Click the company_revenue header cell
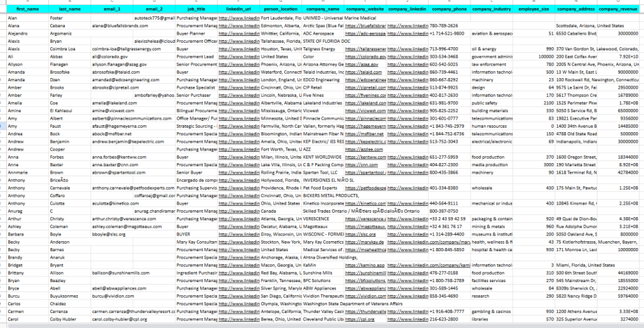The width and height of the screenshot is (644, 328). pyautogui.click(x=618, y=9)
